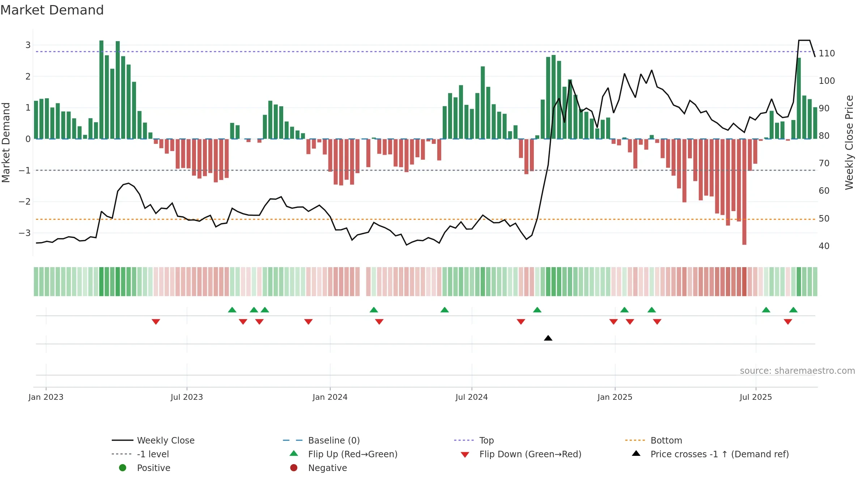Click the darkest red heatmap cell near June 2025
This screenshot has width=868, height=488.
[744, 282]
